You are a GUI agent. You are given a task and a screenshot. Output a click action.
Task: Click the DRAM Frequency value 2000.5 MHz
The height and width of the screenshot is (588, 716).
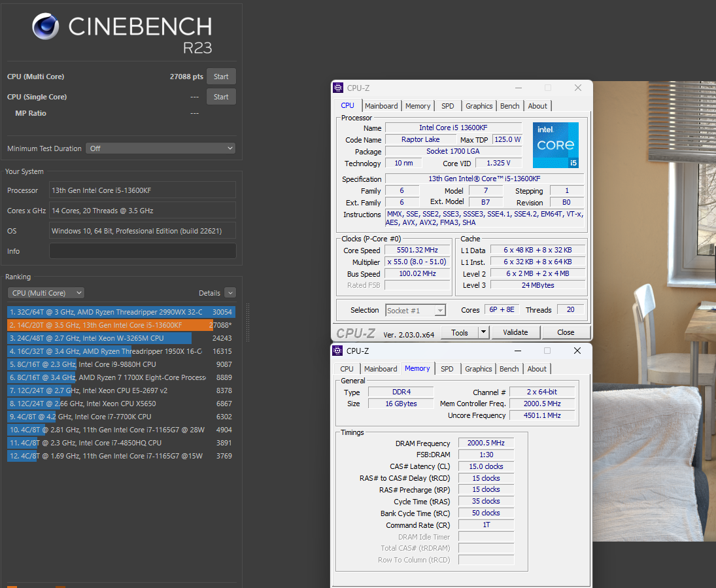pyautogui.click(x=486, y=443)
